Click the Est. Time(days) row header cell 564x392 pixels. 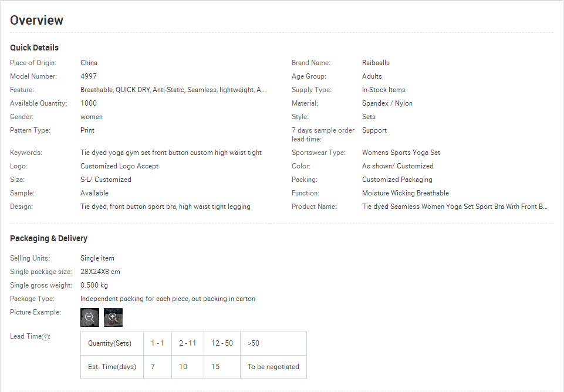[x=112, y=367]
